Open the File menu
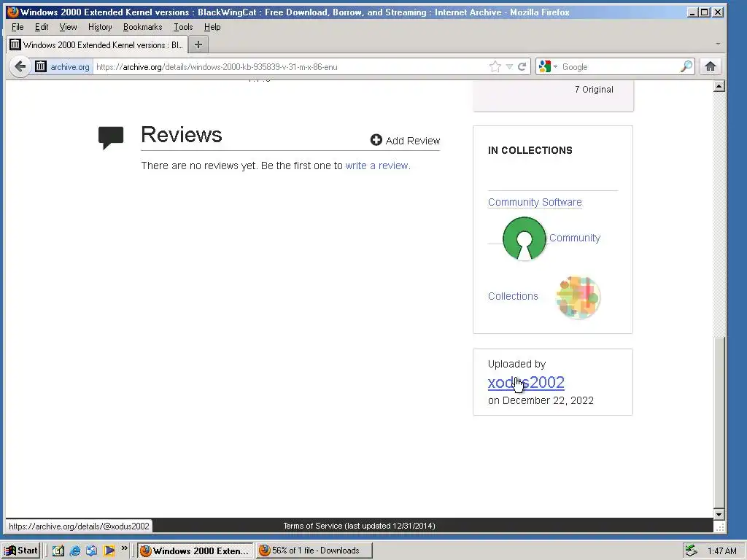747x560 pixels. (x=18, y=27)
